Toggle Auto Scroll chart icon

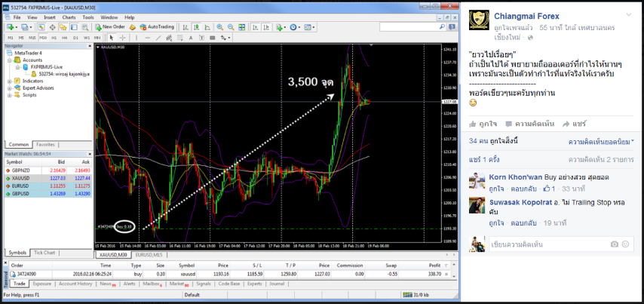(255, 27)
